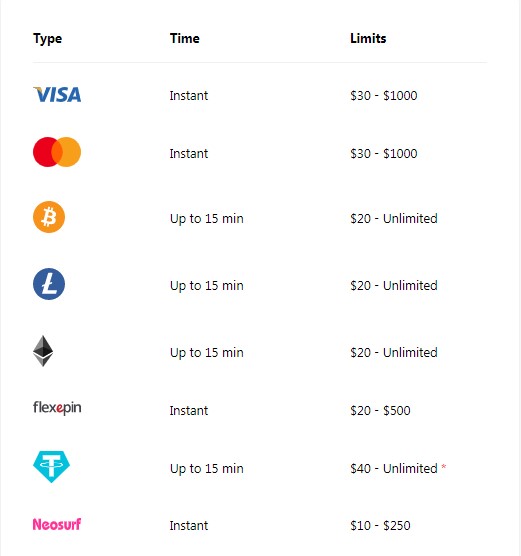Select the Mastercard payment icon
521x556 pixels.
[57, 152]
